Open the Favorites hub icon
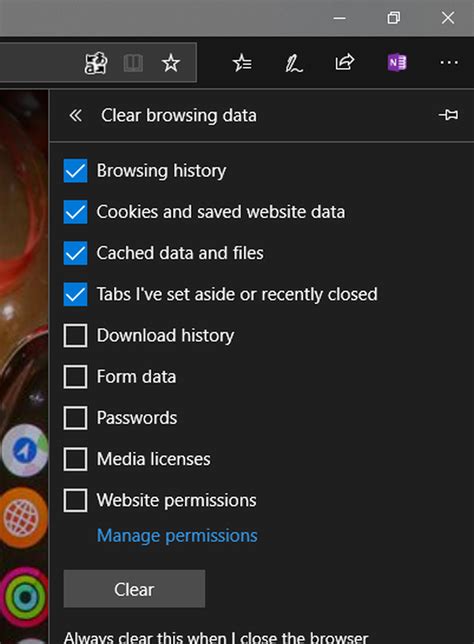 [x=242, y=63]
